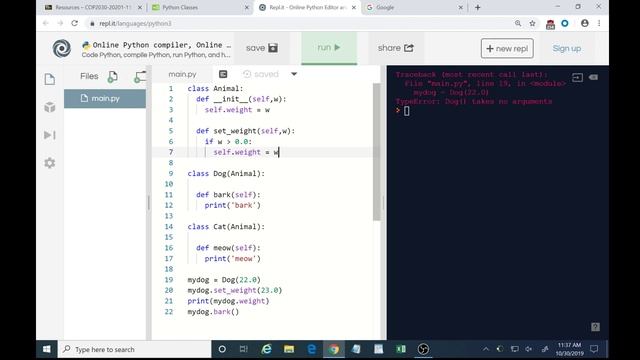Open Task View on taskbar
This screenshot has width=640, height=360.
point(244,349)
